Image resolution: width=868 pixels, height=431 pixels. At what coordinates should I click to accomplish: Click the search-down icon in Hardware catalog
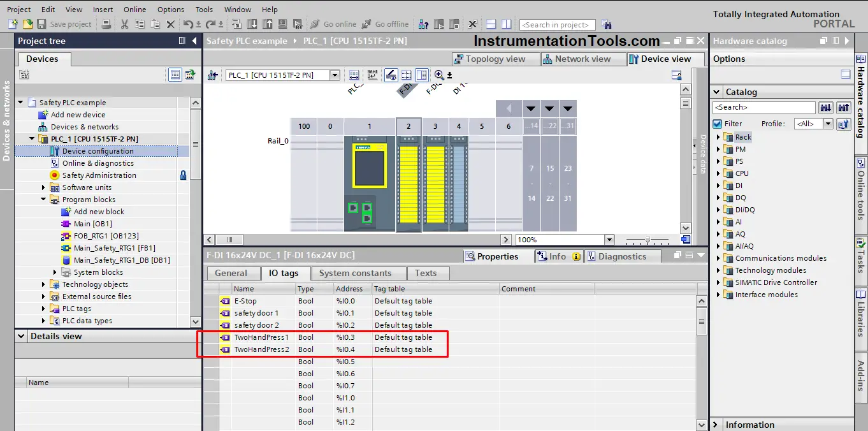[x=825, y=108]
